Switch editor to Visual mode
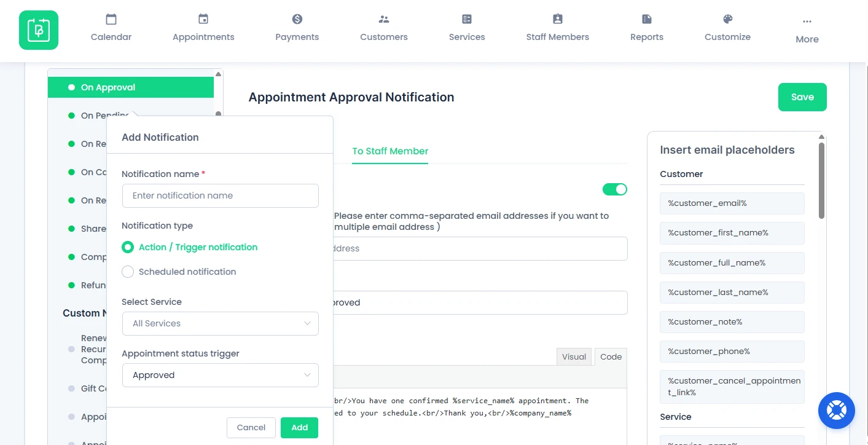The height and width of the screenshot is (445, 868). click(x=574, y=356)
